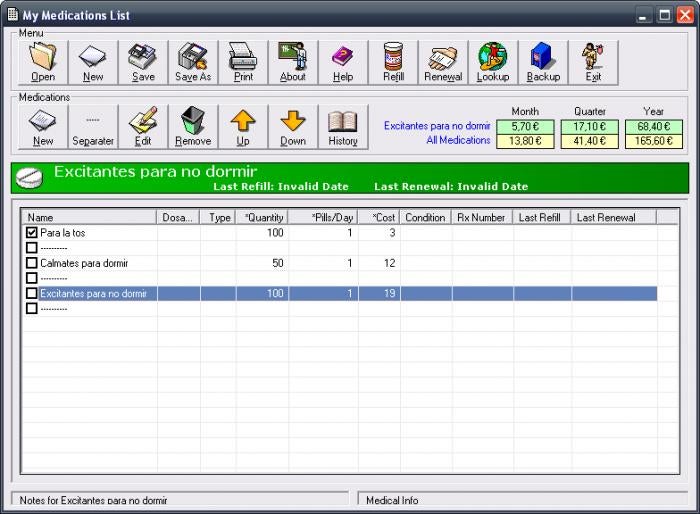This screenshot has width=700, height=514.
Task: Record a Renewal with the hand icon
Action: (443, 62)
